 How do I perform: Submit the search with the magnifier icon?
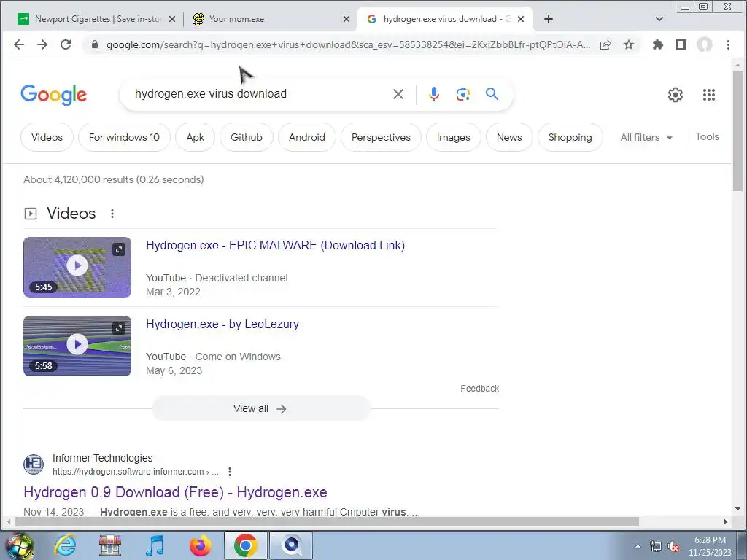492,94
